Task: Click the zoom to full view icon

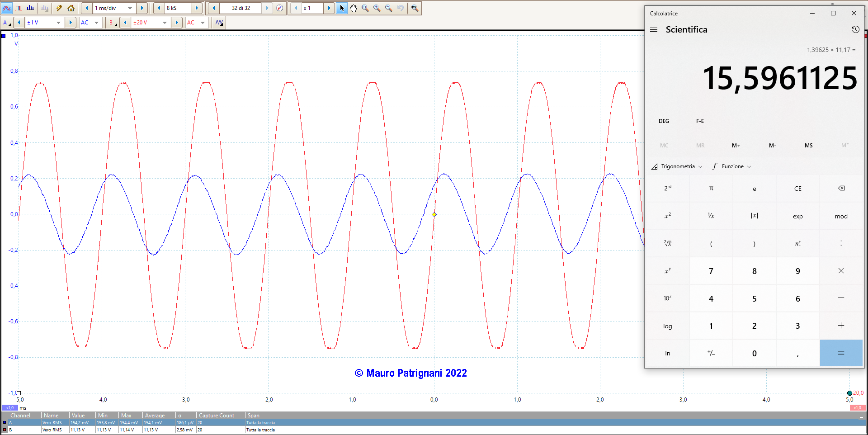Action: [415, 8]
